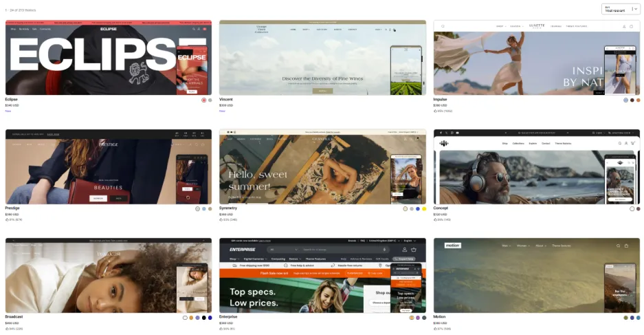The width and height of the screenshot is (644, 335).
Task: Click the cart icon in Motion preview header
Action: pyautogui.click(x=626, y=246)
